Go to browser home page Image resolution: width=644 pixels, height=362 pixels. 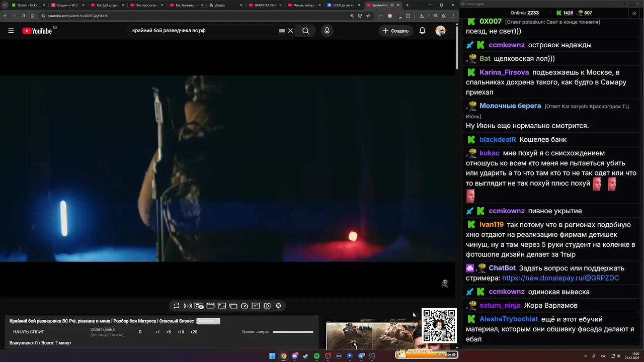point(33,16)
